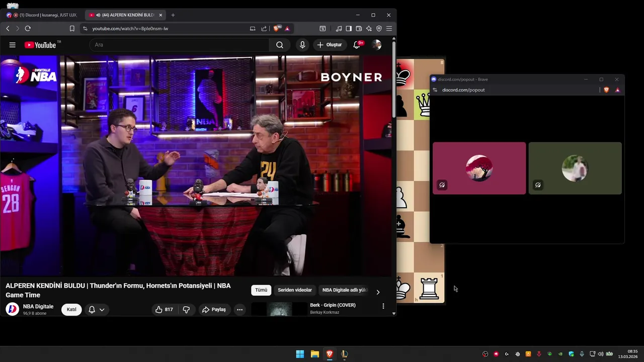
Task: Select Seriden videolar filter chip
Action: coord(295,290)
